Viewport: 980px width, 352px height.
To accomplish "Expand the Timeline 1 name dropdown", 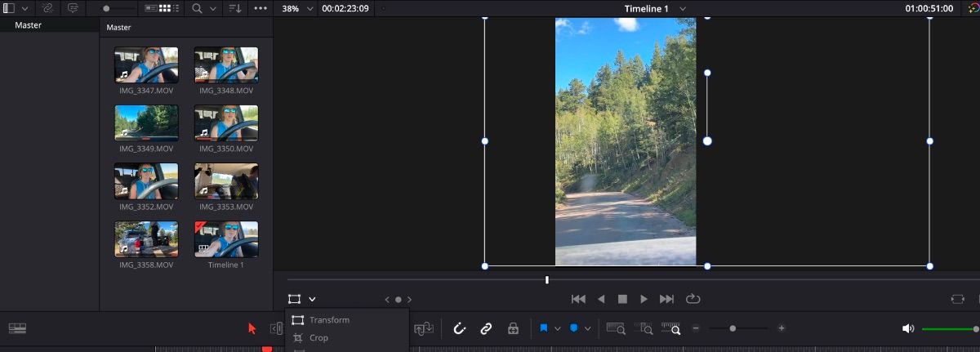I will coord(683,8).
